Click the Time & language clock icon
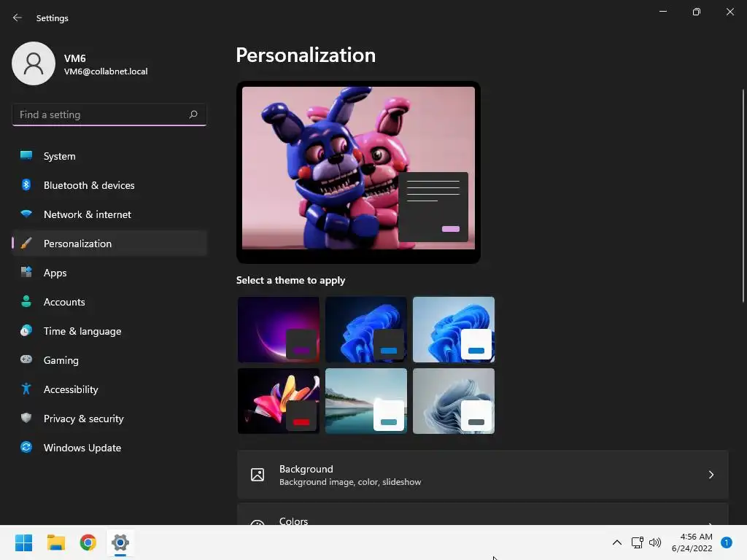 point(26,330)
